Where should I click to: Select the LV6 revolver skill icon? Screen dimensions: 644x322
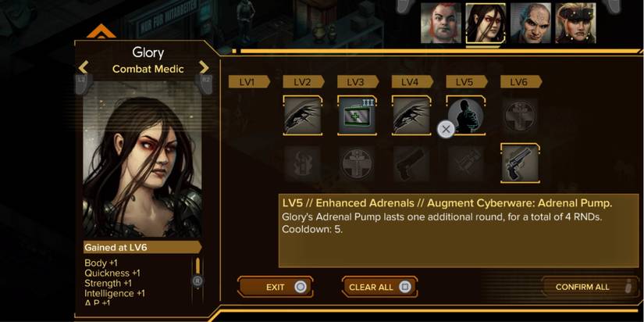pos(520,163)
